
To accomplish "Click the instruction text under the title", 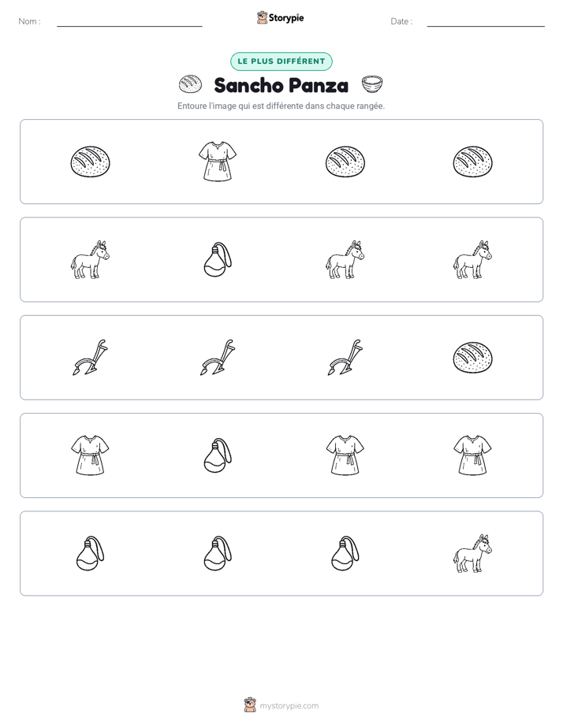I will [x=281, y=106].
